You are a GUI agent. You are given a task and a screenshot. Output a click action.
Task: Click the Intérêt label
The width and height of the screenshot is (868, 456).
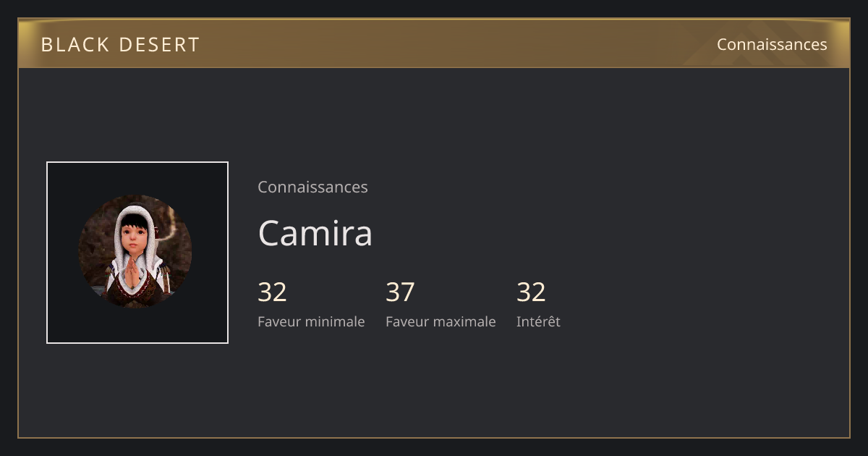538,321
